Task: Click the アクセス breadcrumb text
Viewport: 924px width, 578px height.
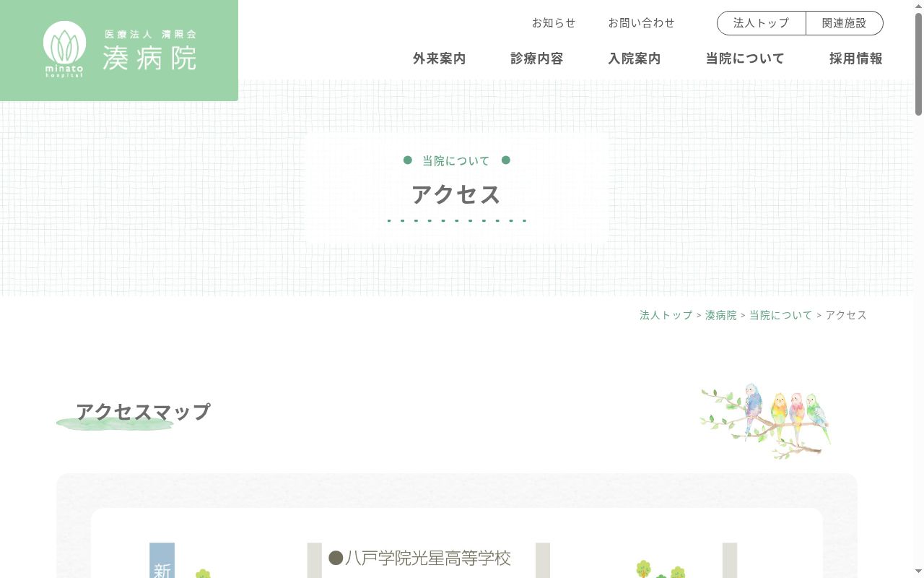Action: (x=846, y=315)
